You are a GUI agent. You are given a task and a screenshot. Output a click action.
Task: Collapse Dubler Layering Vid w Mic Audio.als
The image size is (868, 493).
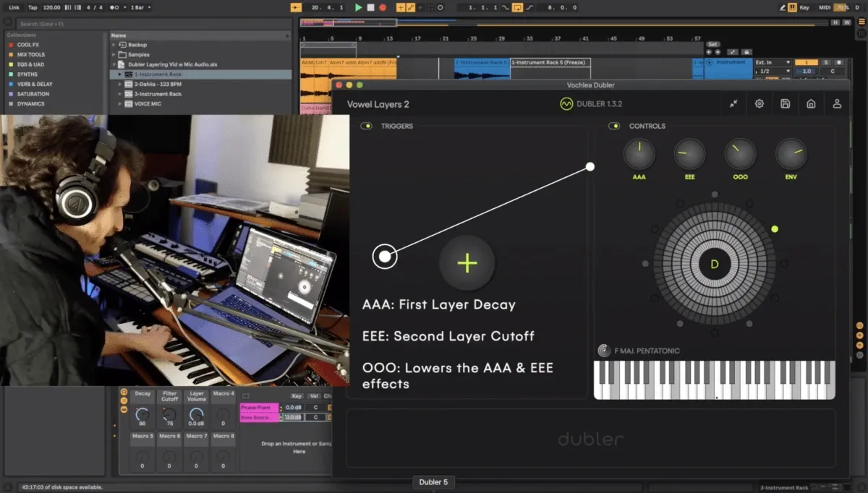click(114, 64)
